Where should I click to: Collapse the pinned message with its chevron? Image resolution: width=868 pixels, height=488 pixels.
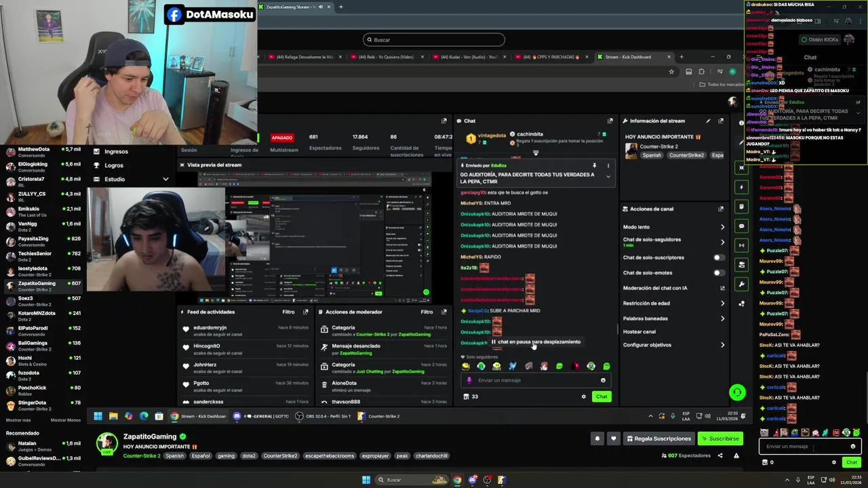pyautogui.click(x=608, y=177)
